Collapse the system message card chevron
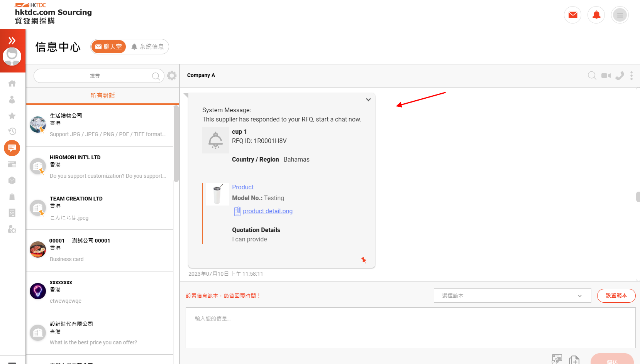Viewport: 640px width, 364px height. tap(368, 99)
